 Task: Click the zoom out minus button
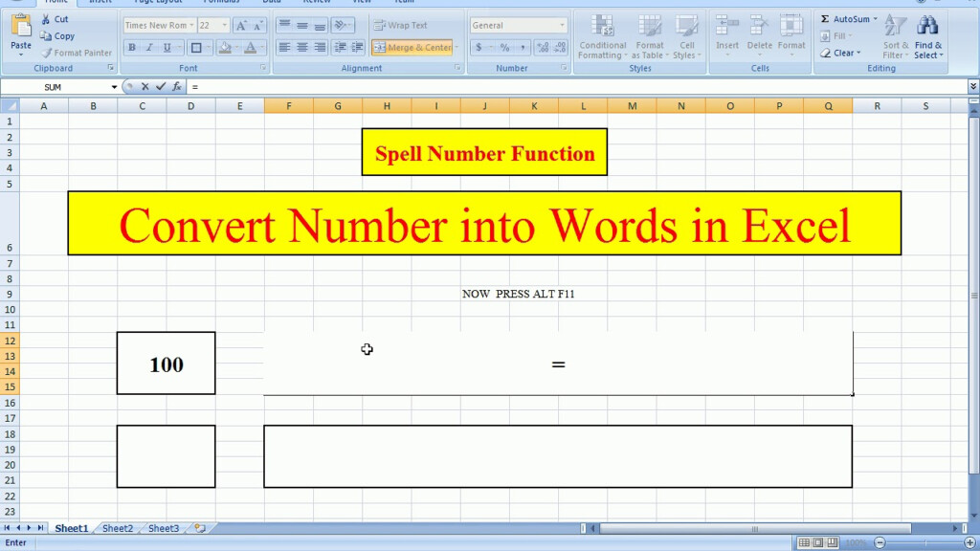point(880,543)
